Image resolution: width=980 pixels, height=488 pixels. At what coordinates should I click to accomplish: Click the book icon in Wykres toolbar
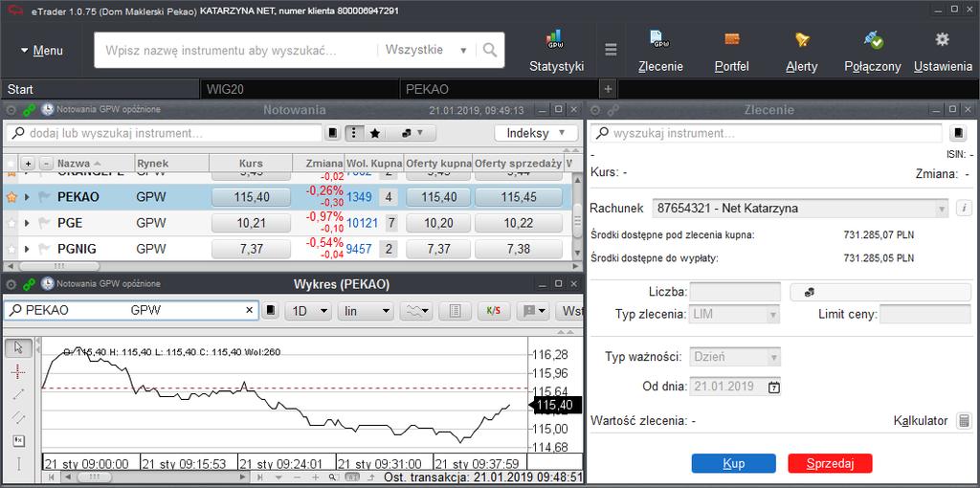[x=270, y=311]
